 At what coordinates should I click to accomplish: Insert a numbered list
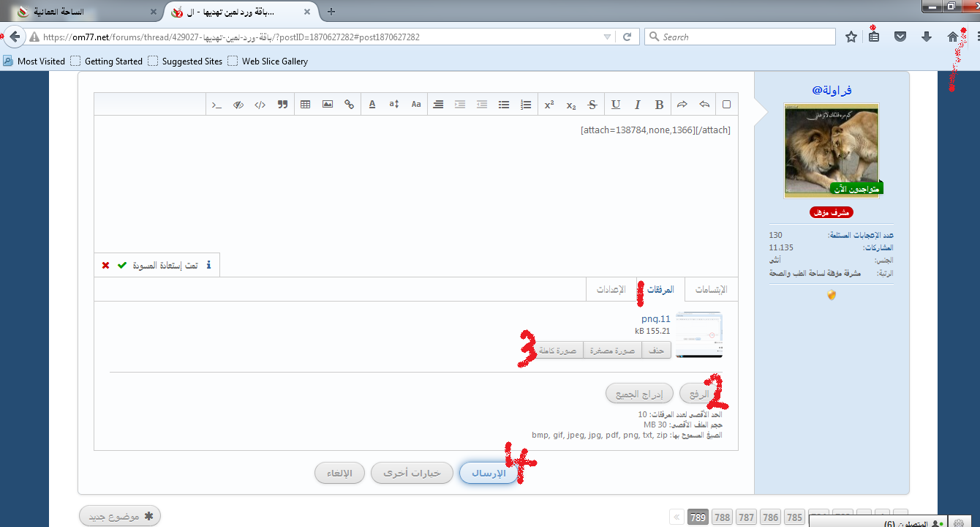click(x=526, y=105)
